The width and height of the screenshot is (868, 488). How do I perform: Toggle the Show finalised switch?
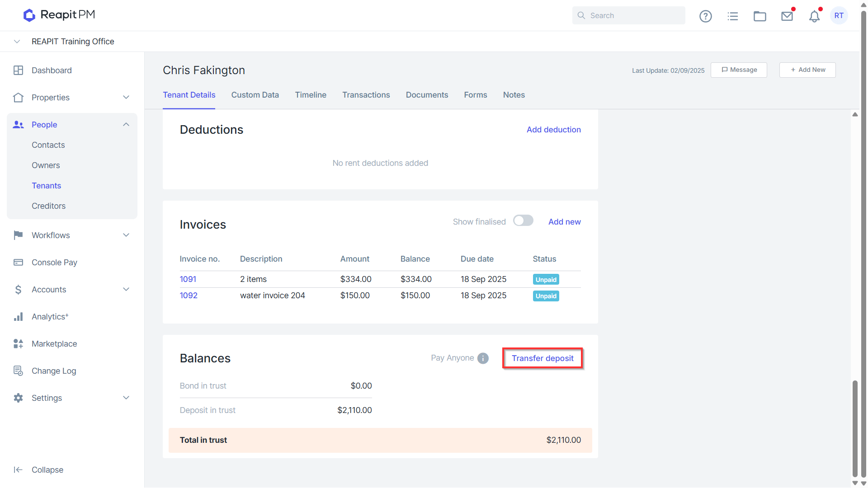click(x=523, y=221)
